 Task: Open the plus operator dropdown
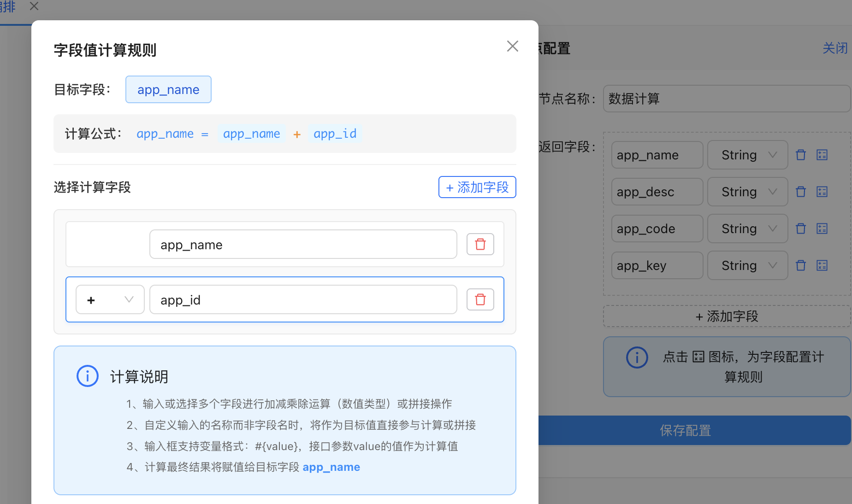tap(110, 299)
